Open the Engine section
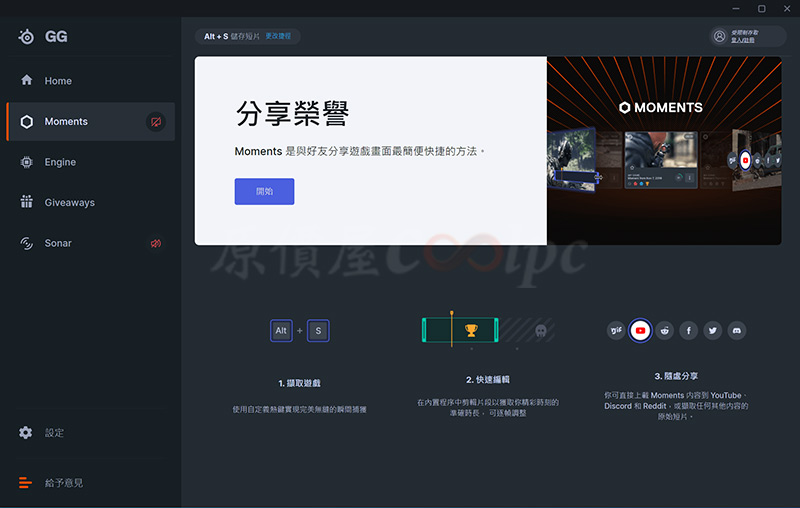This screenshot has width=800, height=508. click(x=91, y=162)
